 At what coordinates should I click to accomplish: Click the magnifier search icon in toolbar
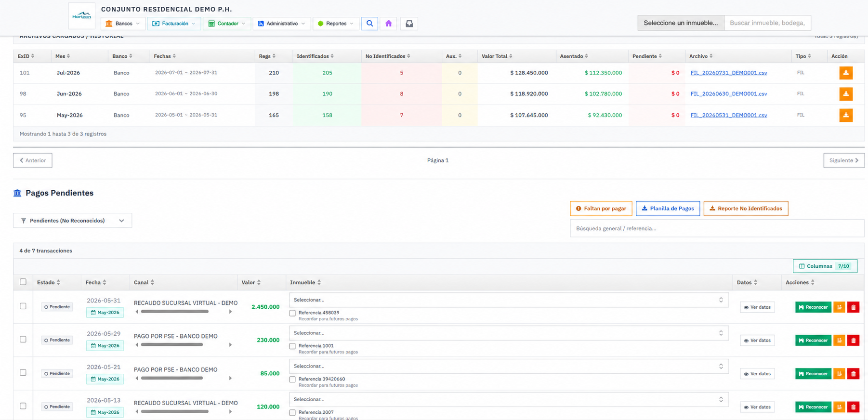click(x=369, y=23)
